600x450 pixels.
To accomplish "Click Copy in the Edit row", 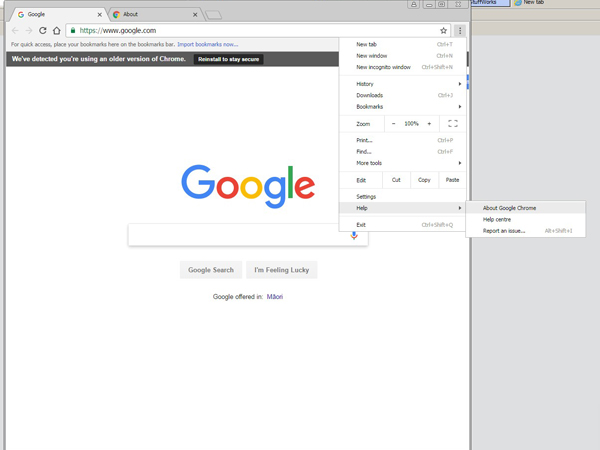I will click(424, 180).
